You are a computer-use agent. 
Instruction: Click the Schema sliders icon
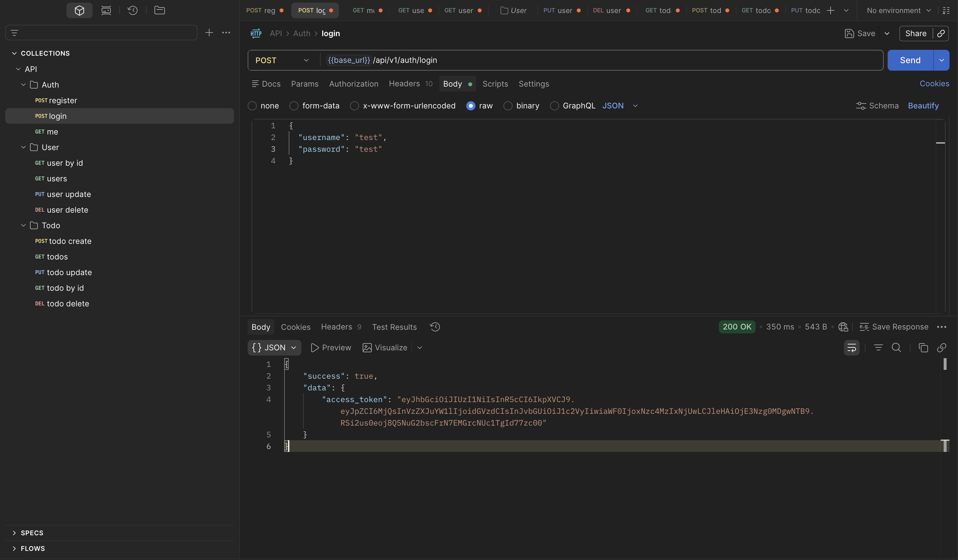pos(861,105)
